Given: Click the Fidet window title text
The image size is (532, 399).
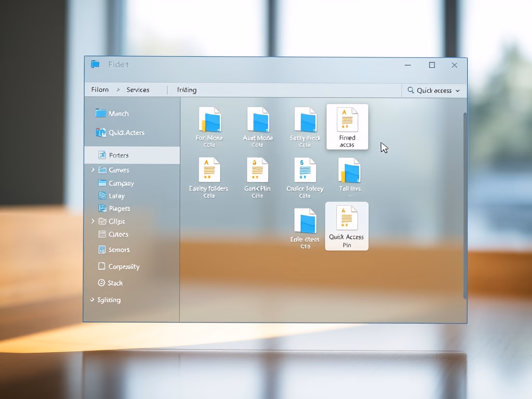Looking at the screenshot, I should click(118, 64).
